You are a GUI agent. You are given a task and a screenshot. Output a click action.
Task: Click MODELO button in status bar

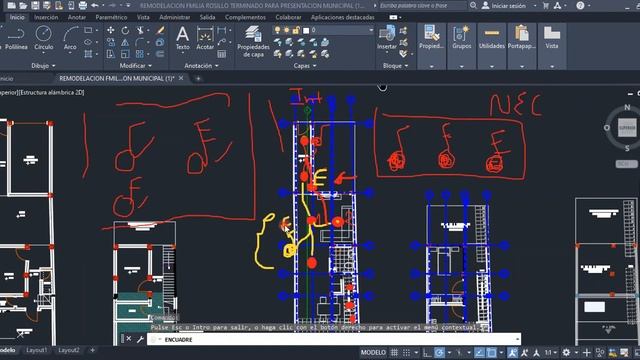373,352
